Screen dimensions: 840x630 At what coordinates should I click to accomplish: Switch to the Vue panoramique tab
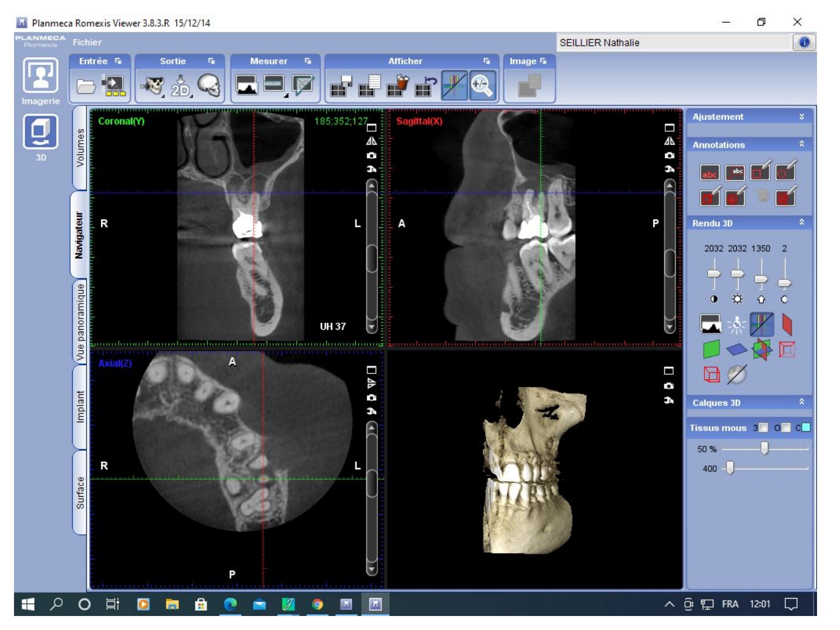click(x=80, y=322)
